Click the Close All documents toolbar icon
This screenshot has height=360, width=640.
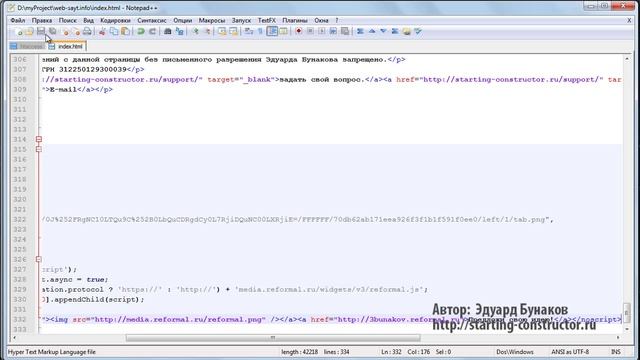tap(76, 31)
